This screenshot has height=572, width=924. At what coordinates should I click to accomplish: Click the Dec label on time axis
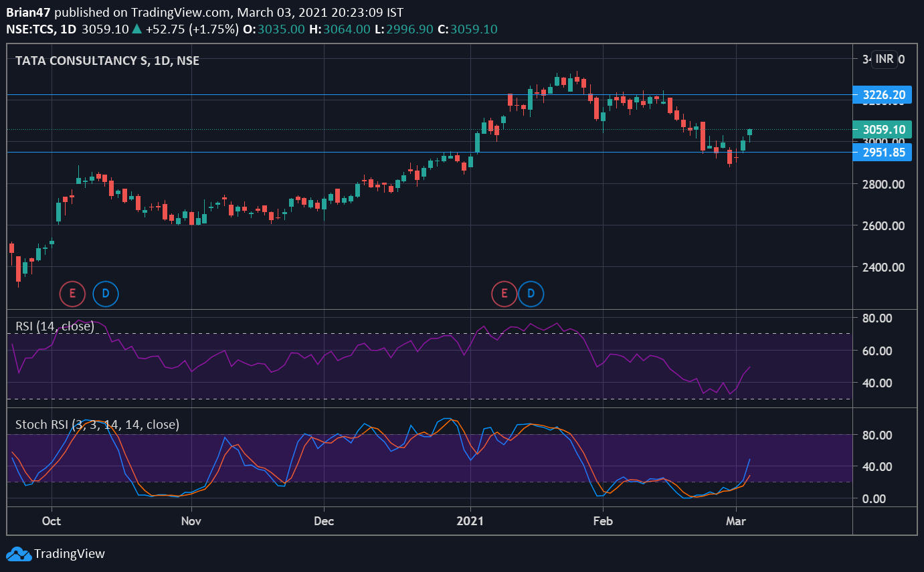(x=324, y=520)
